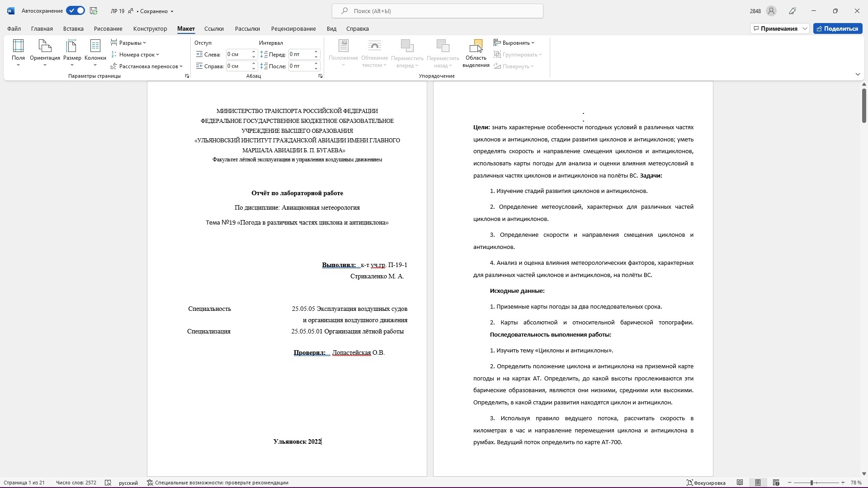Viewport: 868px width, 488px height.
Task: Click the language indicator русский
Action: tap(128, 483)
